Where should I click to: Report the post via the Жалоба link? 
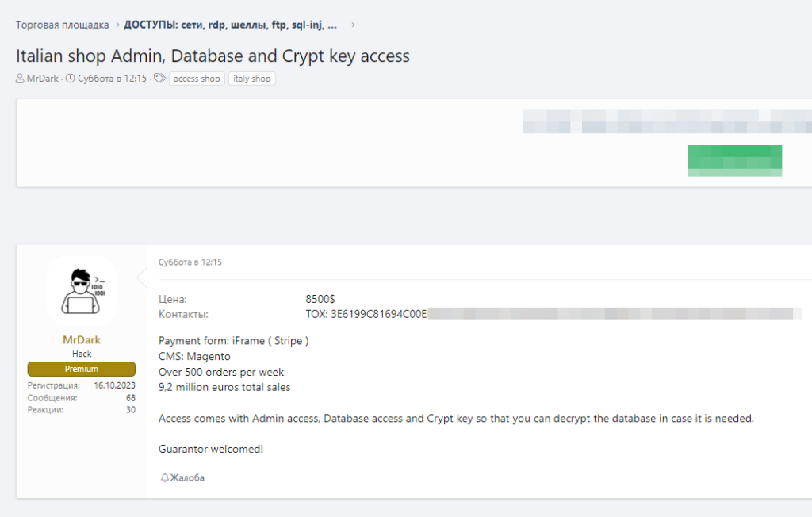(187, 478)
